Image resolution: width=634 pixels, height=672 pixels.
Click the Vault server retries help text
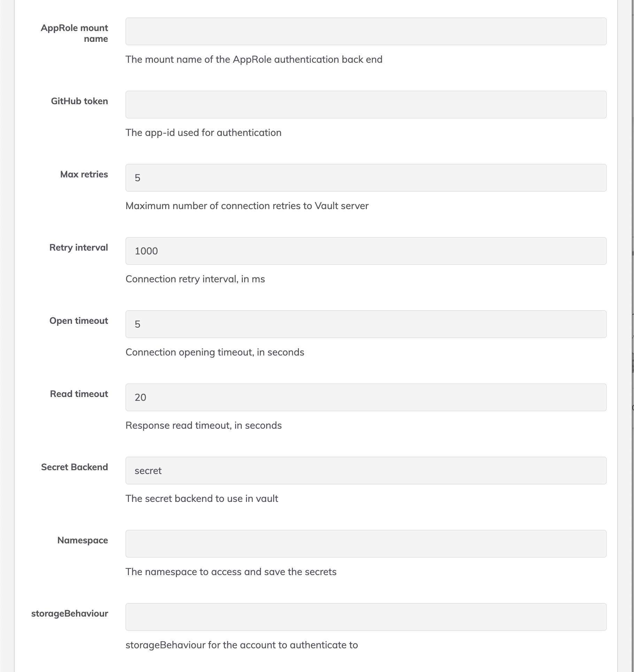(247, 206)
